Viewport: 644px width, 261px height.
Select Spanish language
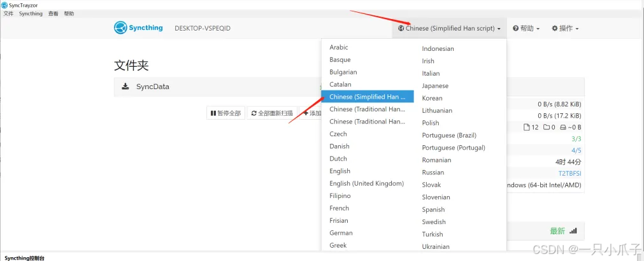point(460,209)
